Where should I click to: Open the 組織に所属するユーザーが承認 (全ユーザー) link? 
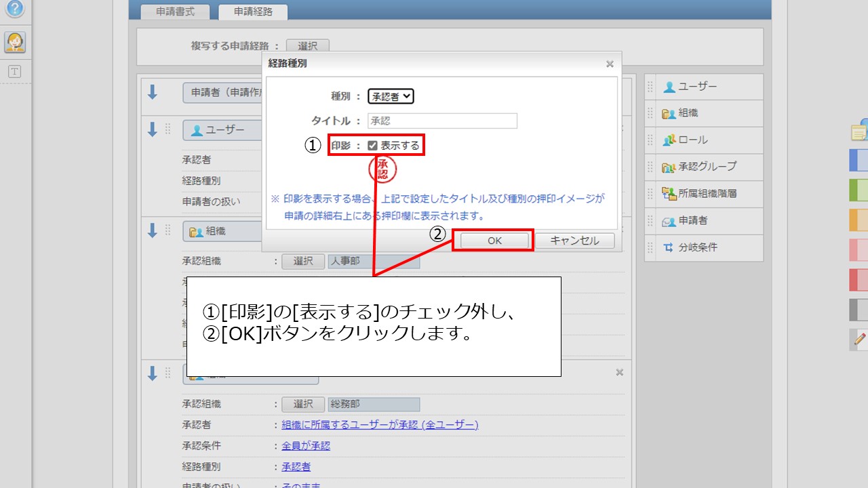tap(380, 425)
